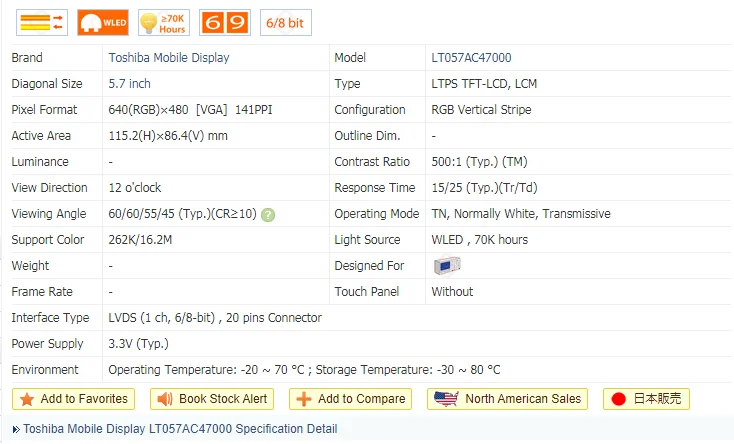The width and height of the screenshot is (734, 444).
Task: Click the WLED, 70K hours value
Action: point(480,240)
